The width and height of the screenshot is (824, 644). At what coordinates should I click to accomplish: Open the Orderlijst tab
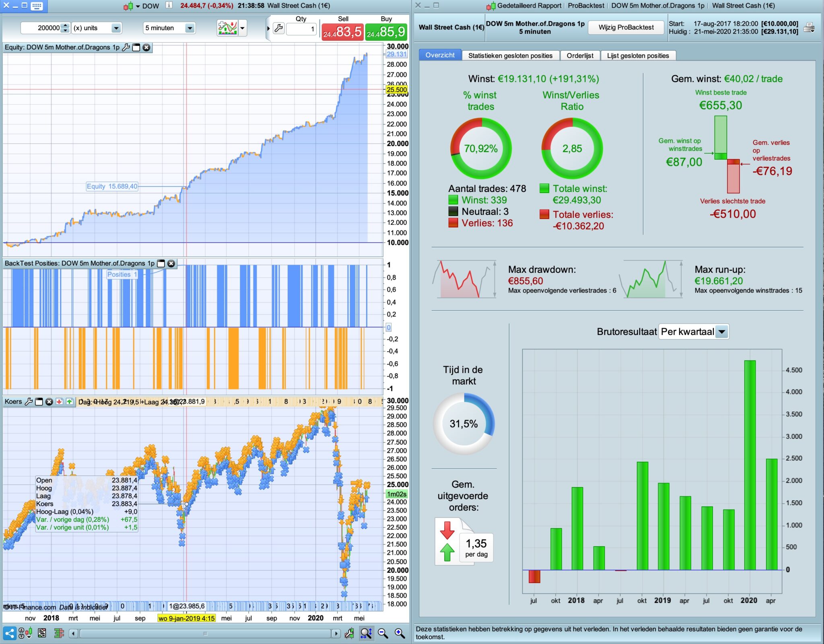point(579,56)
